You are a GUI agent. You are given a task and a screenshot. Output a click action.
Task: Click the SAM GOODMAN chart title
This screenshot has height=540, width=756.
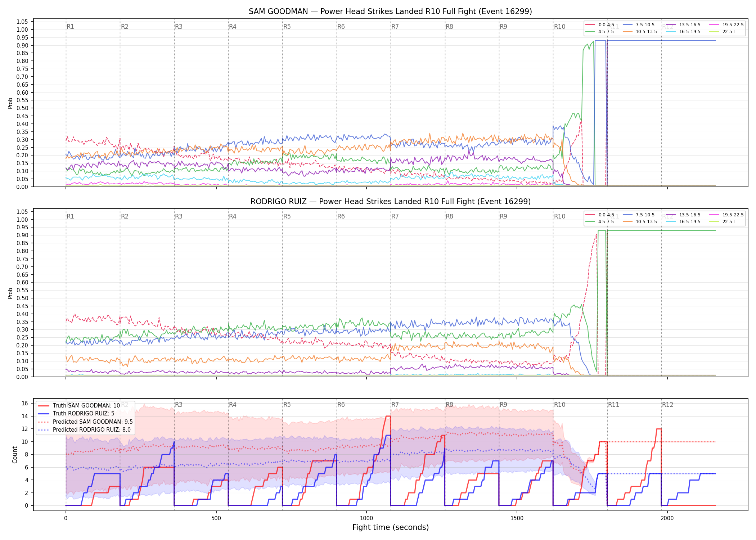pyautogui.click(x=390, y=12)
